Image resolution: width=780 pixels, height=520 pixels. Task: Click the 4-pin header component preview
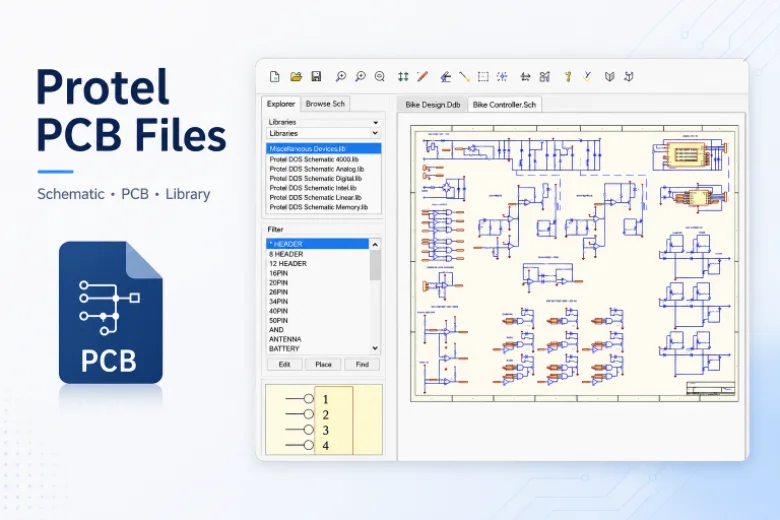(324, 419)
